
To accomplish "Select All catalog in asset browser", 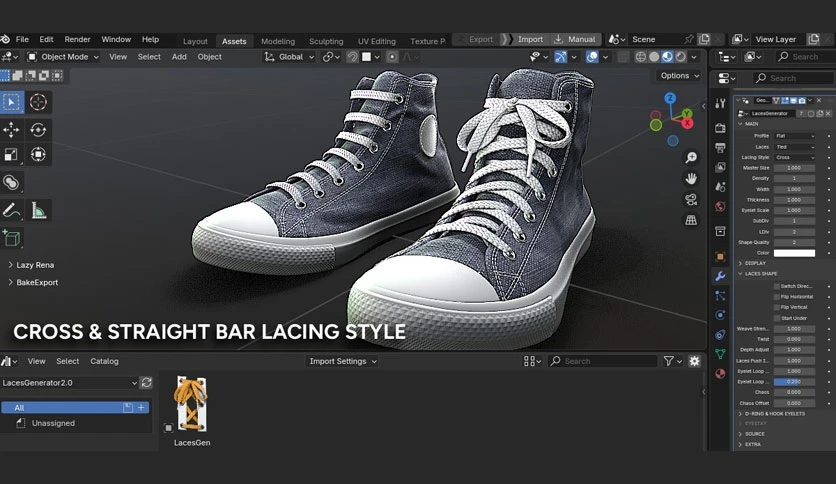I will coord(75,408).
